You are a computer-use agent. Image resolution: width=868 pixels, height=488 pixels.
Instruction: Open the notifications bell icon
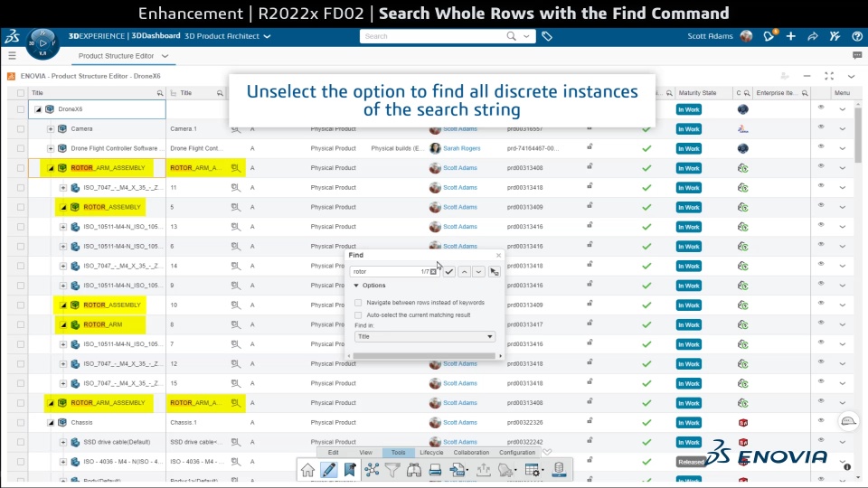point(769,36)
